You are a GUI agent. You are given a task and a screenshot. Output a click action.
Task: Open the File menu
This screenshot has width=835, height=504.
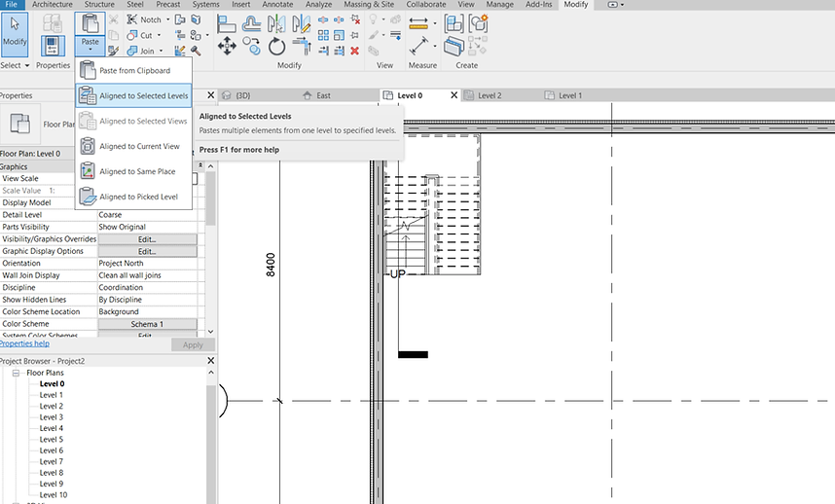click(11, 4)
